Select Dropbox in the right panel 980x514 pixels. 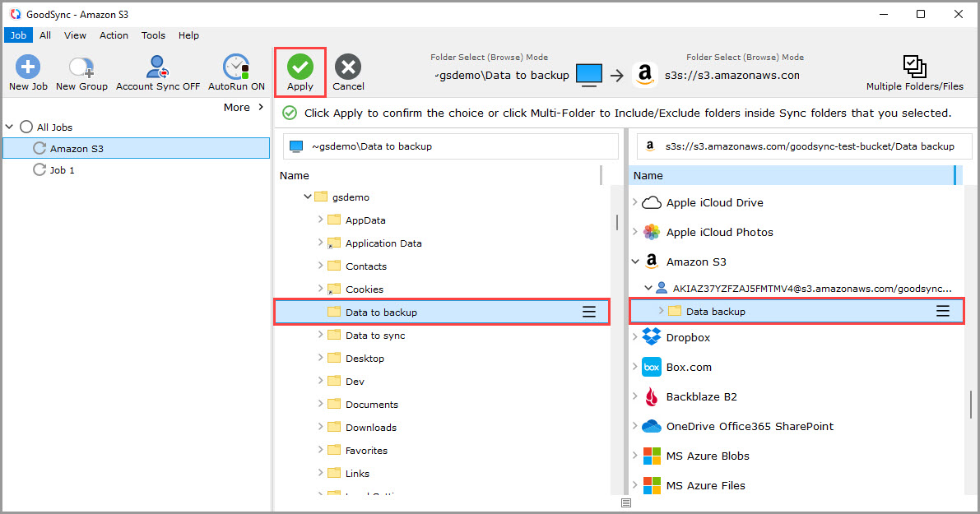coord(688,337)
